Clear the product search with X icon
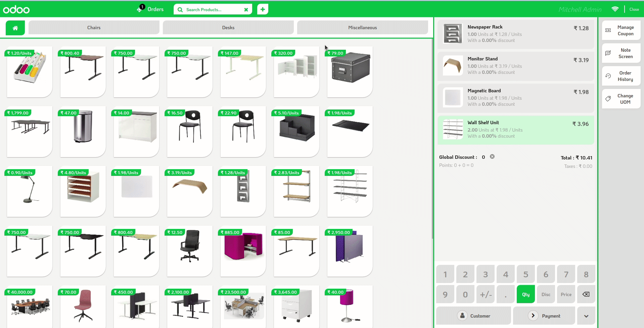The width and height of the screenshot is (644, 328). [246, 10]
